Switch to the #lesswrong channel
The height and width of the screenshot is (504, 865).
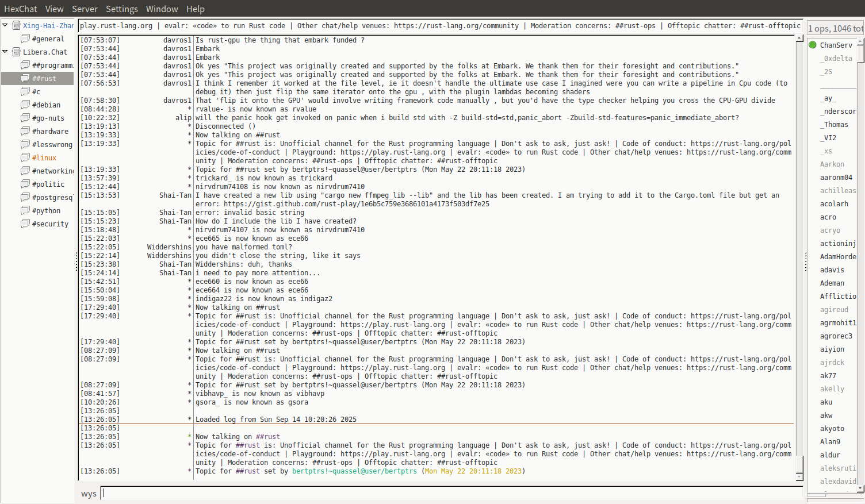coord(52,144)
